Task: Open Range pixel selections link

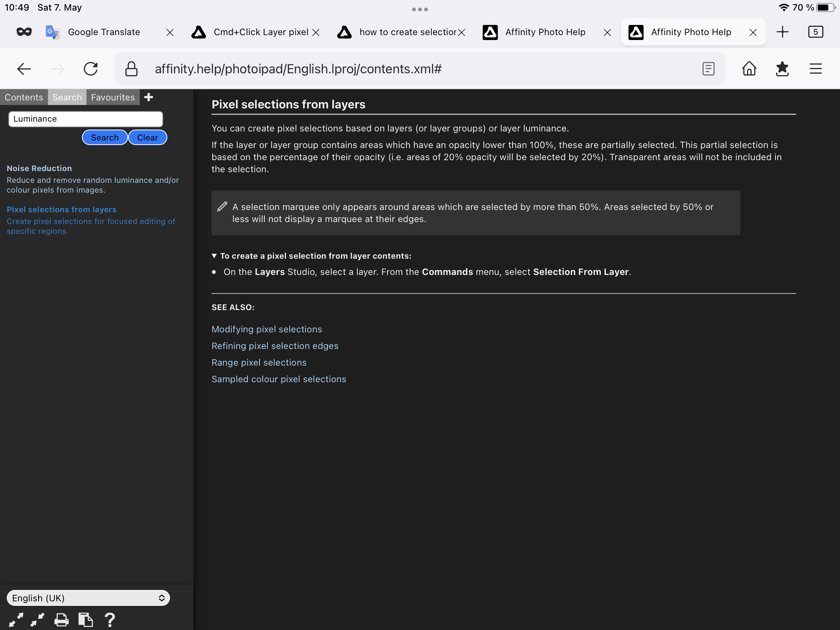Action: pos(259,363)
